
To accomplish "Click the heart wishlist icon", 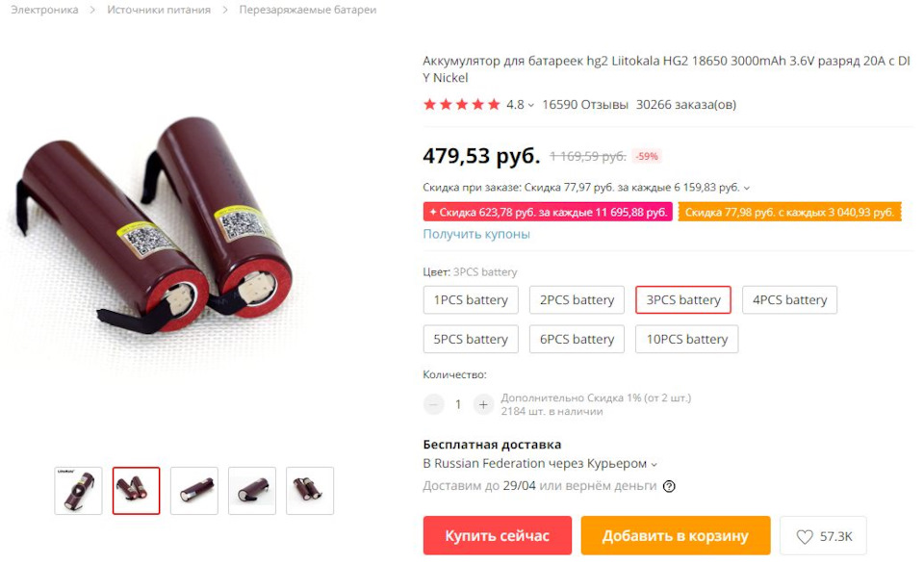I will coord(805,536).
